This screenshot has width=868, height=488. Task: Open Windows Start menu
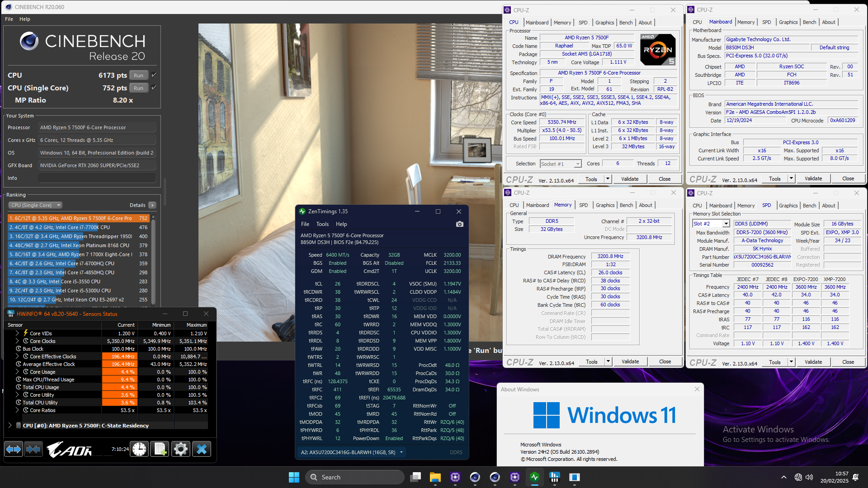coord(294,477)
